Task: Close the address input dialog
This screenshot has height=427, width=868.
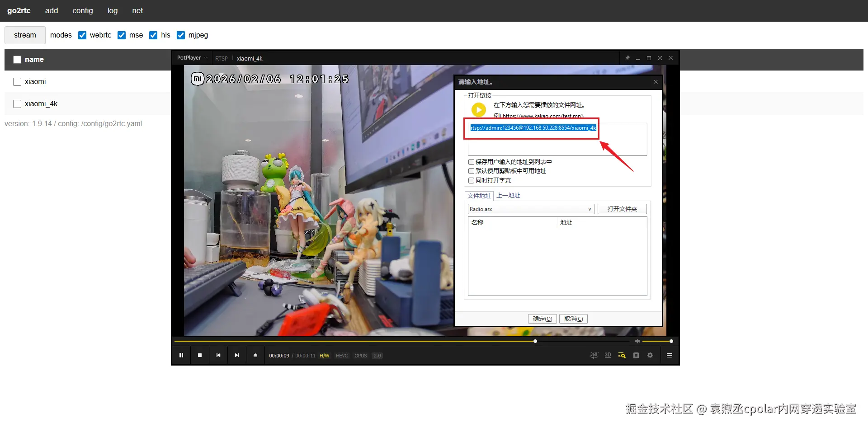Action: point(656,82)
